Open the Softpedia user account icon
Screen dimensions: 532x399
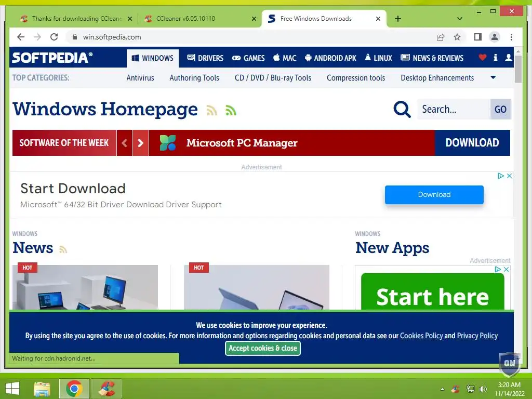pyautogui.click(x=508, y=57)
